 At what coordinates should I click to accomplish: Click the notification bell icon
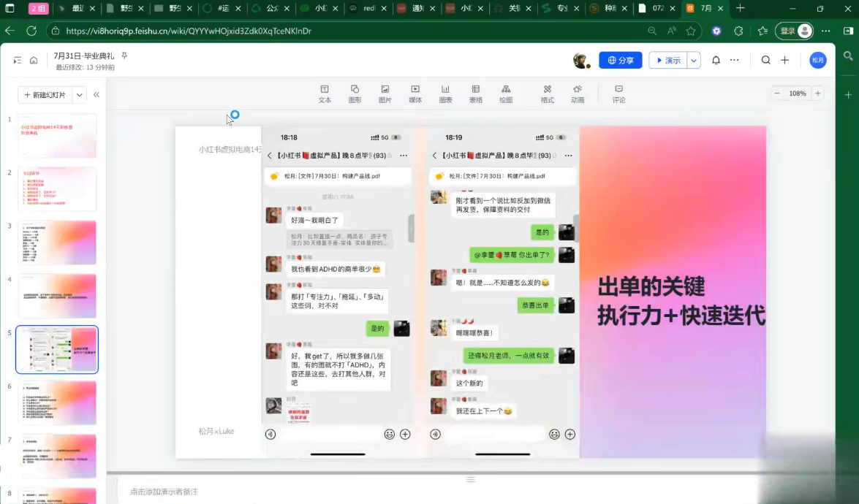[x=716, y=61]
